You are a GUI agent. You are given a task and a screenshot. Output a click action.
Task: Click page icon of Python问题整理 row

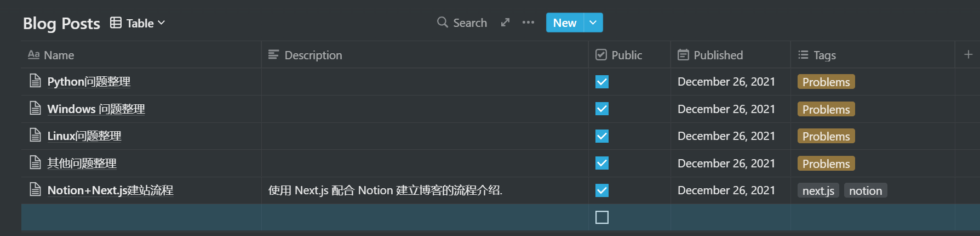point(35,81)
